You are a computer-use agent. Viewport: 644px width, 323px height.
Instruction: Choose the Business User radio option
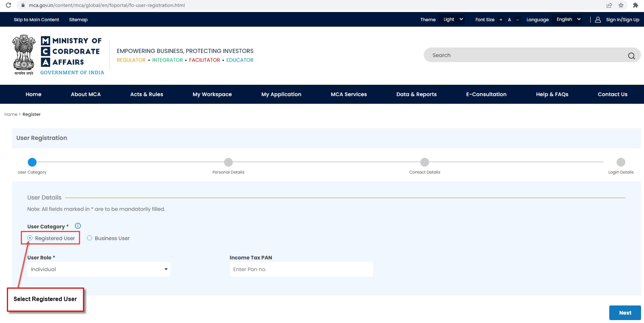tap(90, 238)
